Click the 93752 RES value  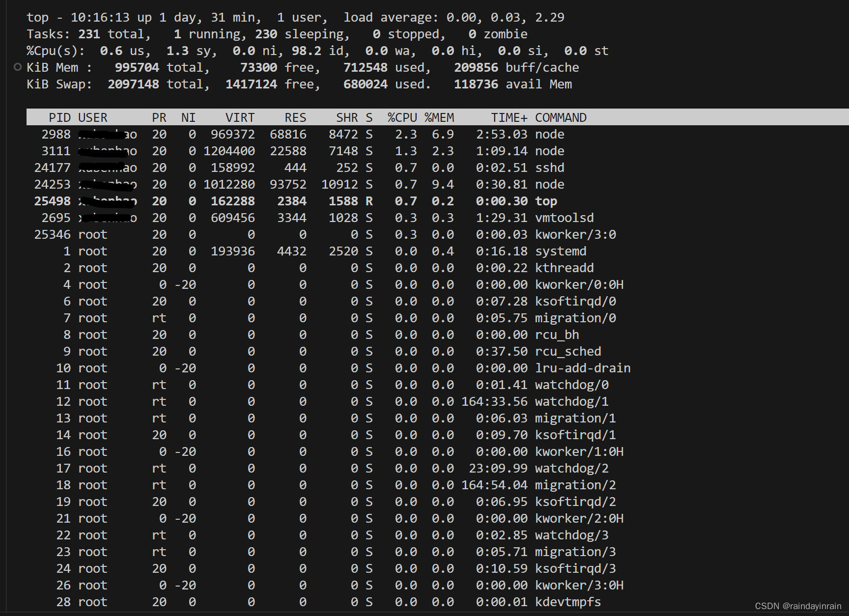(288, 185)
